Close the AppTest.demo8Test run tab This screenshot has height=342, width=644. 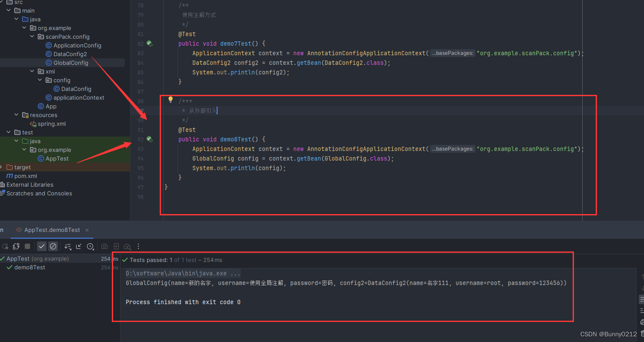(87, 230)
